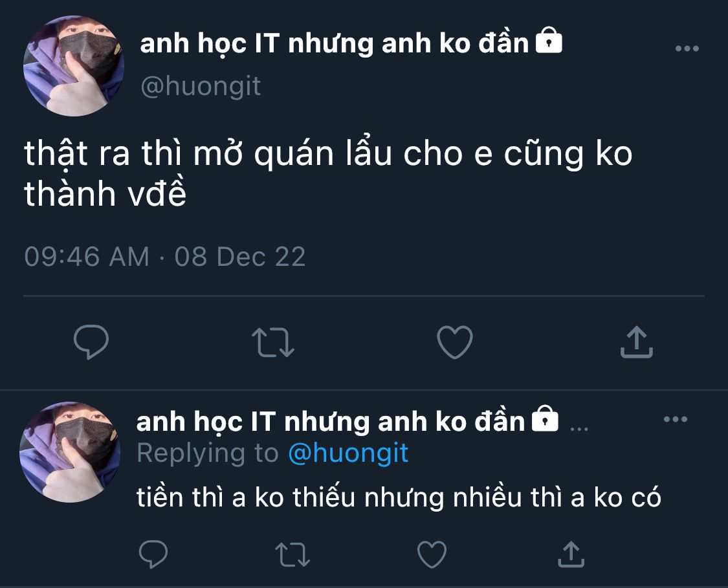Open more options on the reply tweet
Viewport: 728px width, 588px height.
click(x=676, y=419)
